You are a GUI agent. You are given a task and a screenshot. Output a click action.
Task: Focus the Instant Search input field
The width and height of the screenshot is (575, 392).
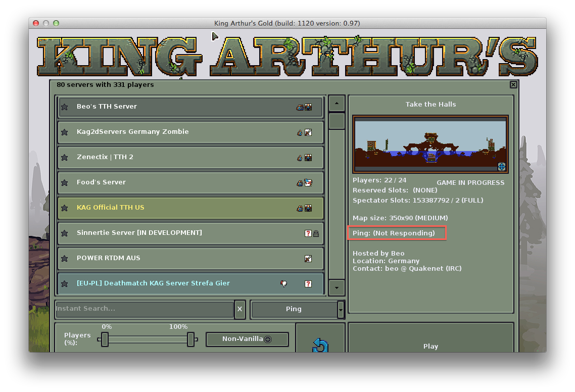tap(145, 309)
